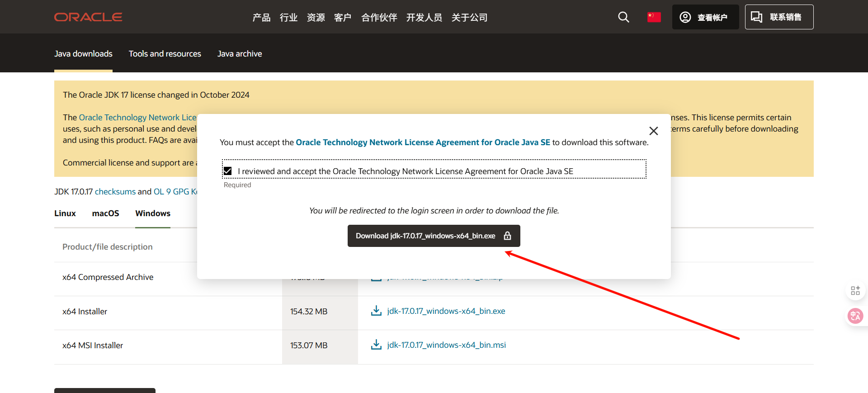
Task: Open the OL 9 GPG Keys link
Action: click(175, 192)
